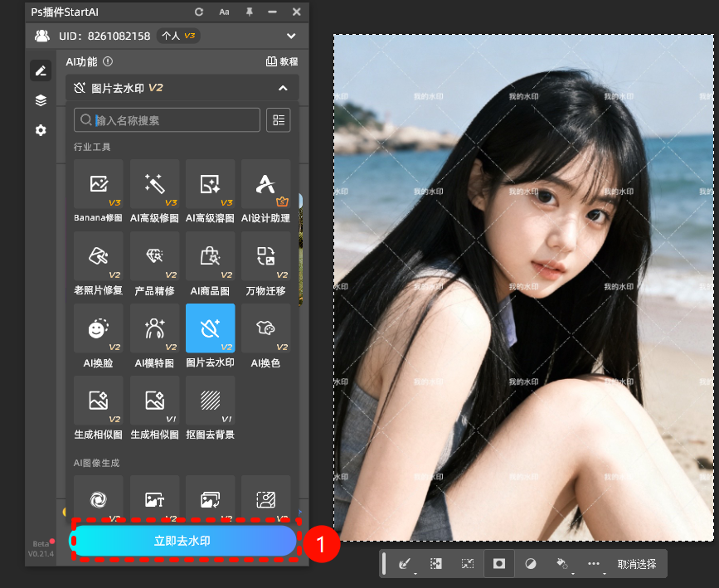Collapse the 图片去水印 V2 section
Image resolution: width=719 pixels, height=588 pixels.
point(283,88)
